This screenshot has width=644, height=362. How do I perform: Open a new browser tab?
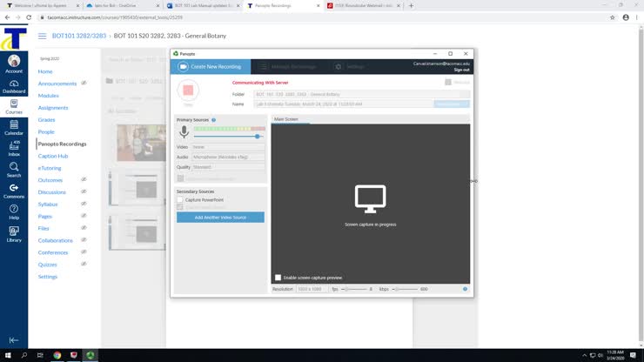(411, 6)
